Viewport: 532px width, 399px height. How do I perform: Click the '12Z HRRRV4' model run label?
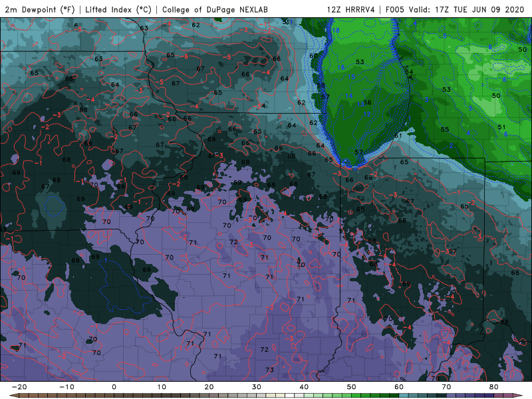pos(351,9)
